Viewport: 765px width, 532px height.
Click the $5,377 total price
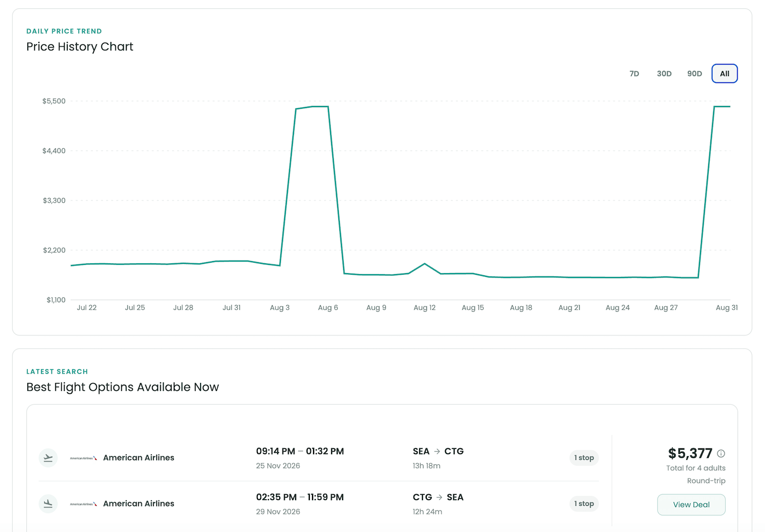click(690, 453)
